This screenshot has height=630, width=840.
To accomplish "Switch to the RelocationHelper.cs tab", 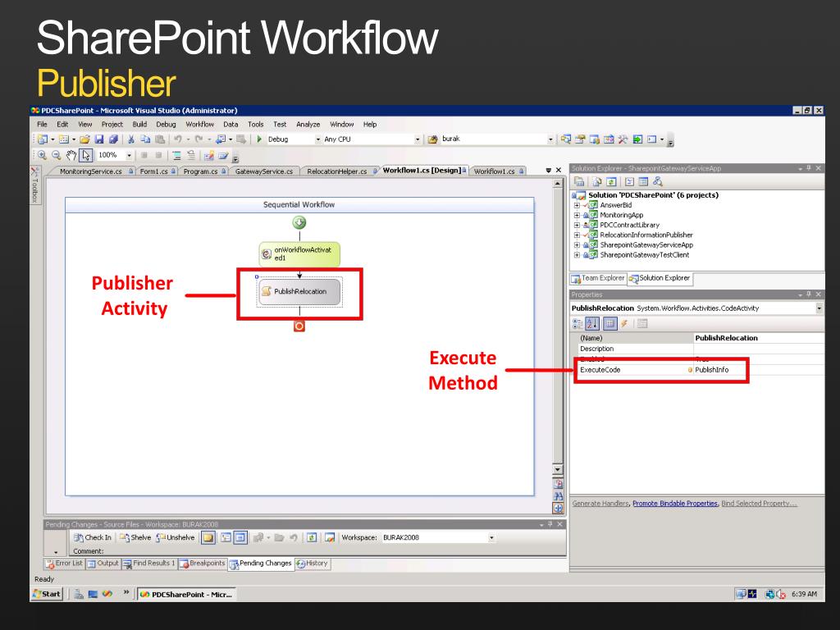I will 337,171.
